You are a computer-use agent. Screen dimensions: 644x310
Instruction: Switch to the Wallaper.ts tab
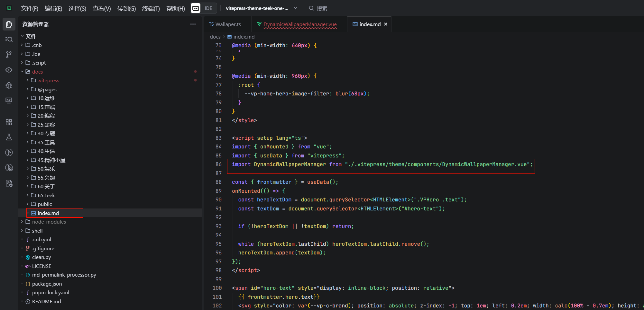tap(225, 24)
